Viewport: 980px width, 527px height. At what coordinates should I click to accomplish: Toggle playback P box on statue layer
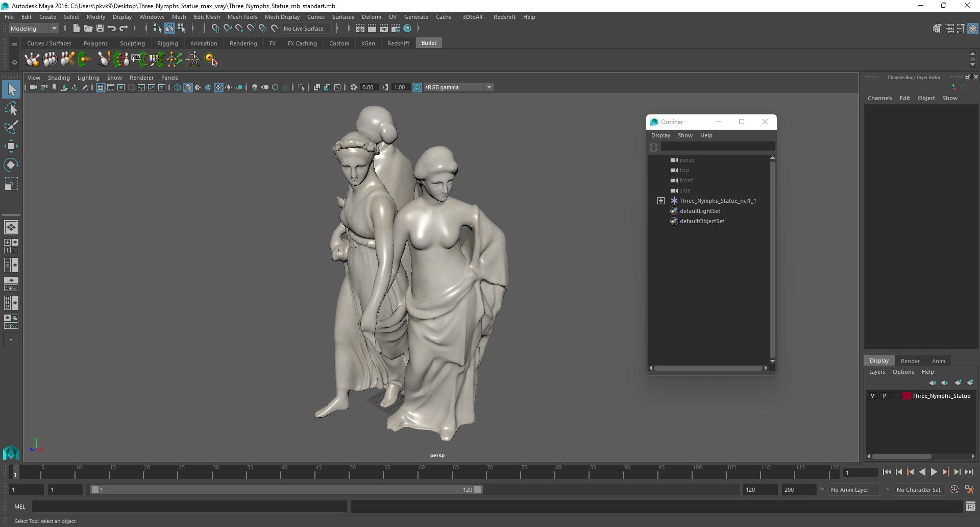coord(885,396)
